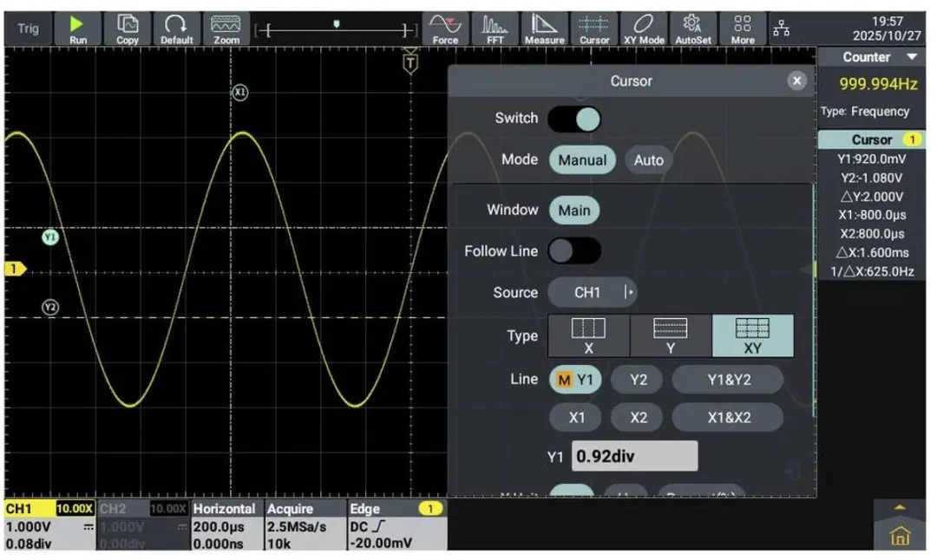Switch to XY Mode

pyautogui.click(x=644, y=29)
